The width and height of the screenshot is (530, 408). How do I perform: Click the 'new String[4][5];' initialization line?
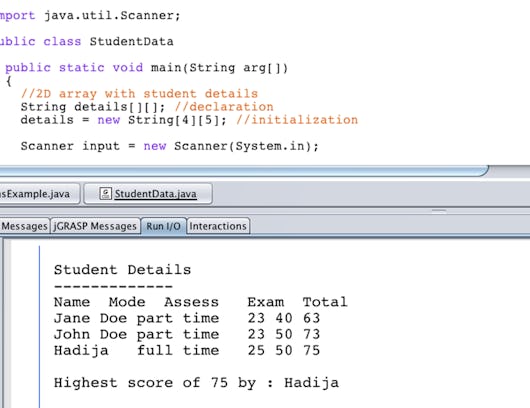189,120
